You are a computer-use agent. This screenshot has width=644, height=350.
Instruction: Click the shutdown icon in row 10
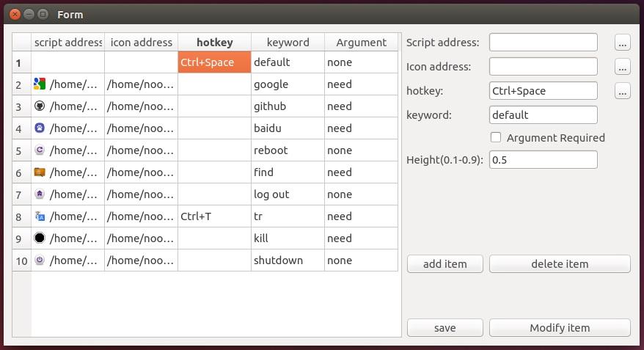click(x=40, y=260)
